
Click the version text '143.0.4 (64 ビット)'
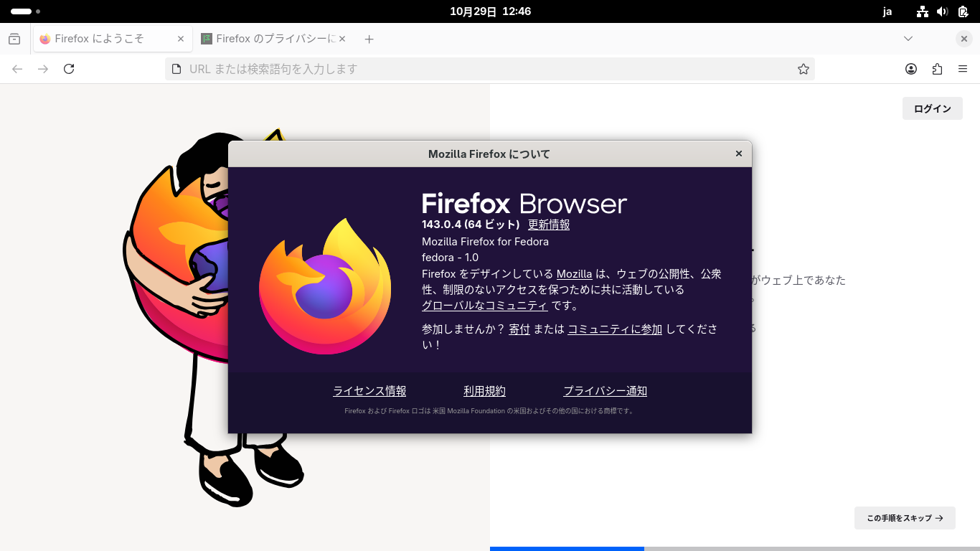[471, 225]
